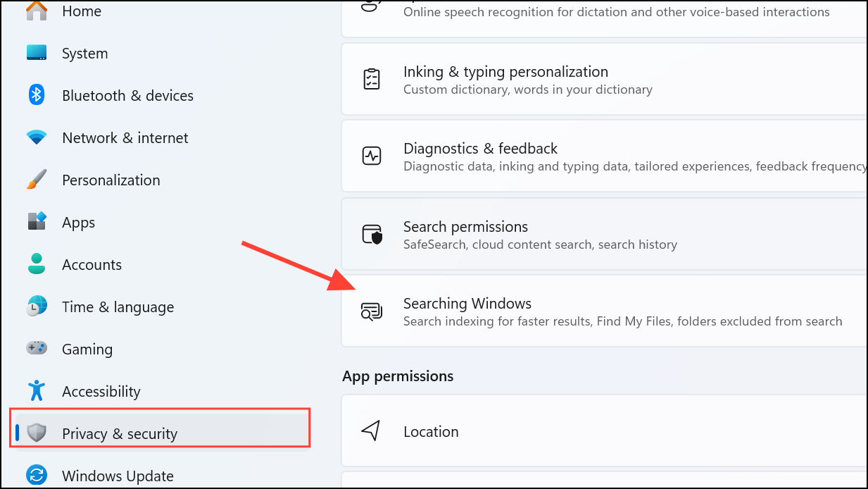This screenshot has height=489, width=868.
Task: Open Diagnostics & feedback settings
Action: (604, 156)
